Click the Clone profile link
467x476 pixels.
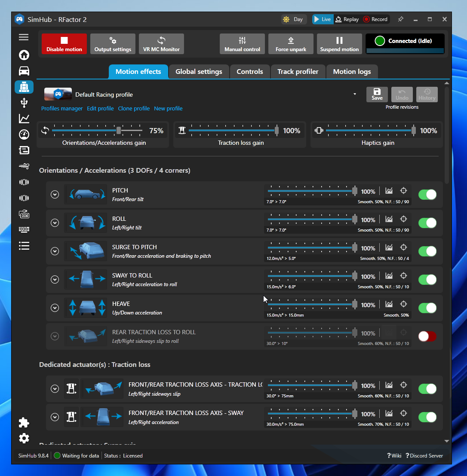tap(134, 108)
